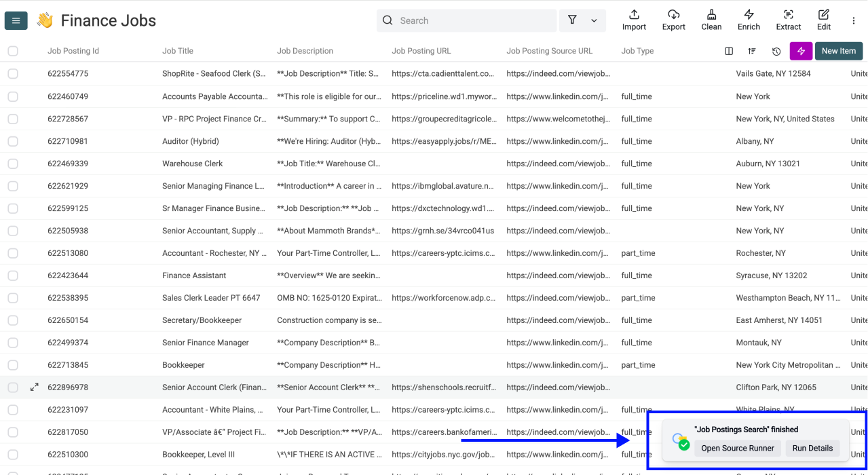Toggle the select-all checkbox in header
This screenshot has height=475, width=868.
pyautogui.click(x=13, y=51)
